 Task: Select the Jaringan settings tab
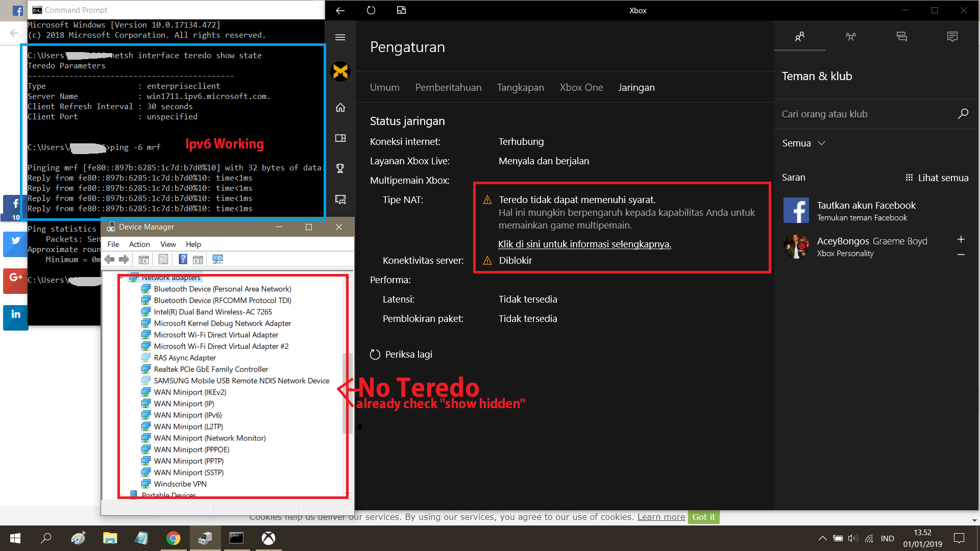pos(636,87)
